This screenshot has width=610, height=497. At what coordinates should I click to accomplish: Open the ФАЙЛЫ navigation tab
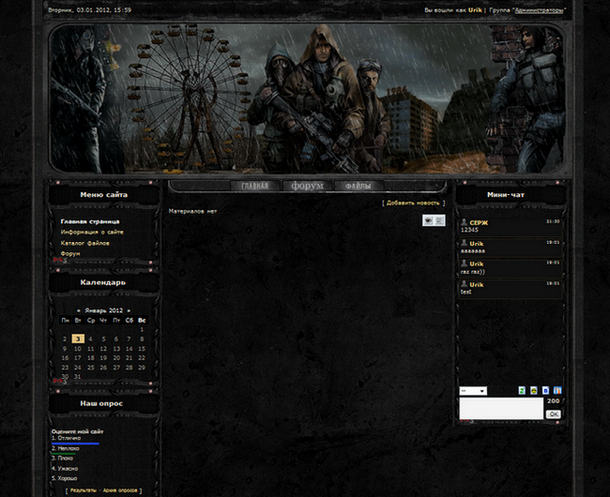click(x=358, y=186)
